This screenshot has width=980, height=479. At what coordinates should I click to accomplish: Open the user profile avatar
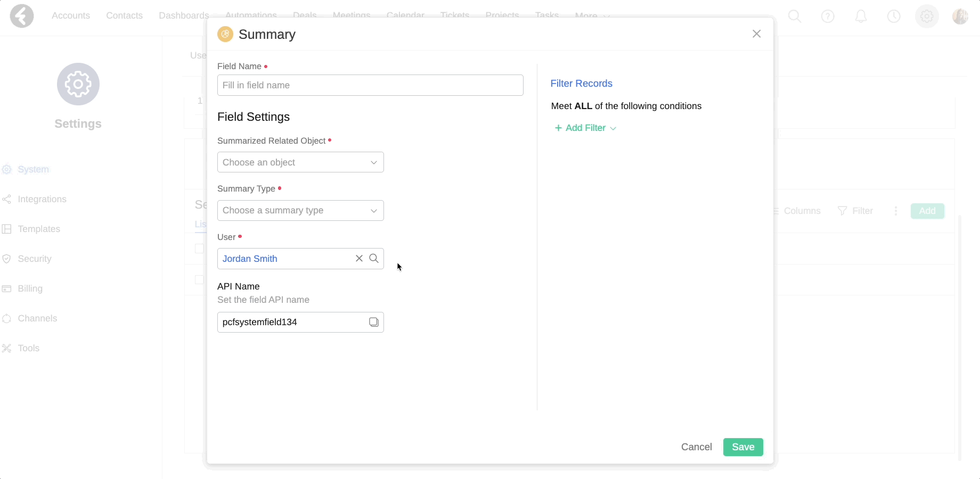click(x=960, y=16)
